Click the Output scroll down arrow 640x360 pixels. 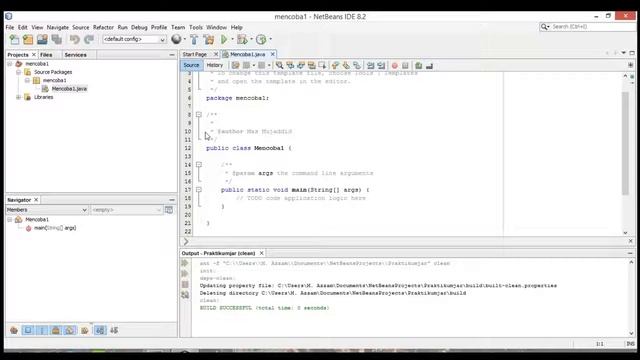631,333
